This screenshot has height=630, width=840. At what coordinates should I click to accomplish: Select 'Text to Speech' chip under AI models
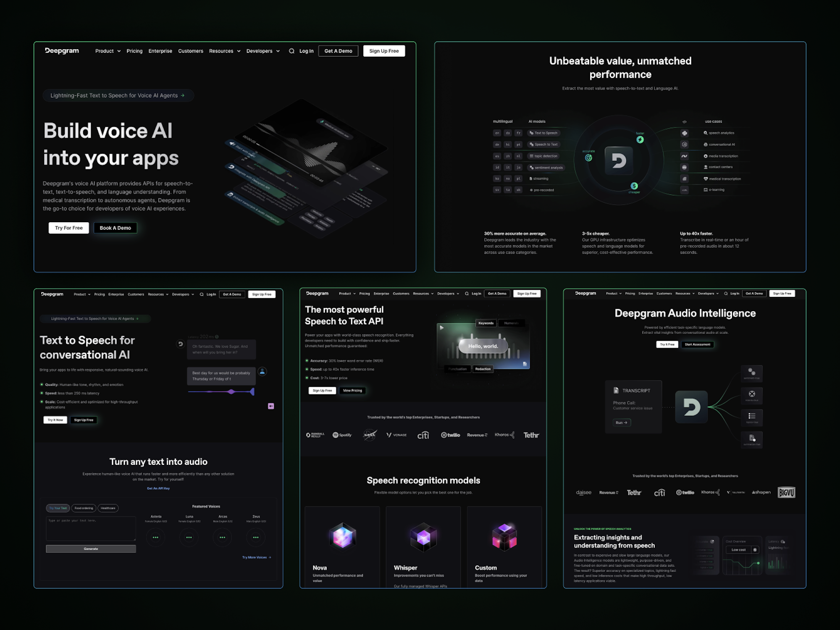(x=543, y=133)
